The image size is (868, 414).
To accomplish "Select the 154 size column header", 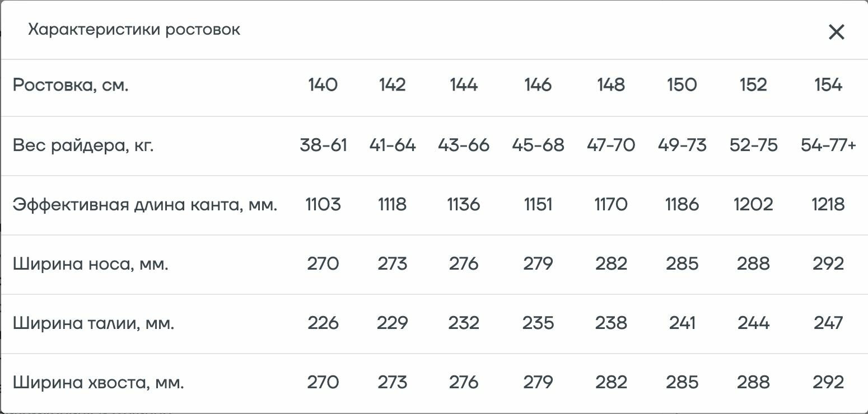I will tap(828, 85).
